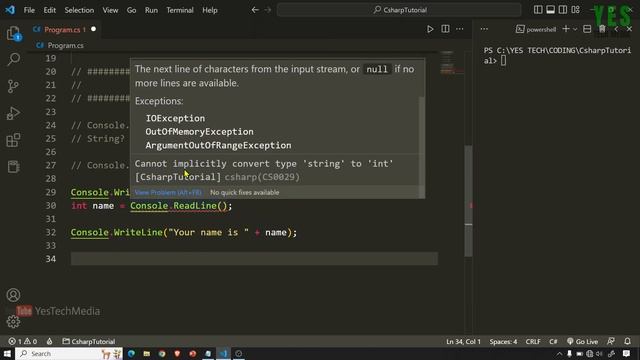Open the Source Control view
This screenshot has width=640, height=360.
(13, 86)
